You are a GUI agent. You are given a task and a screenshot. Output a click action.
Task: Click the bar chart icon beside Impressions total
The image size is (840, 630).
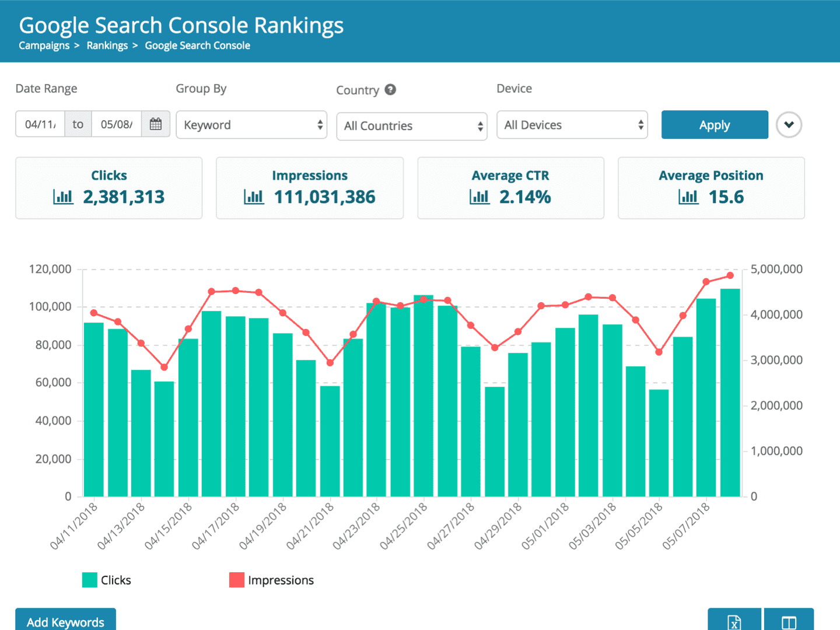(x=254, y=197)
